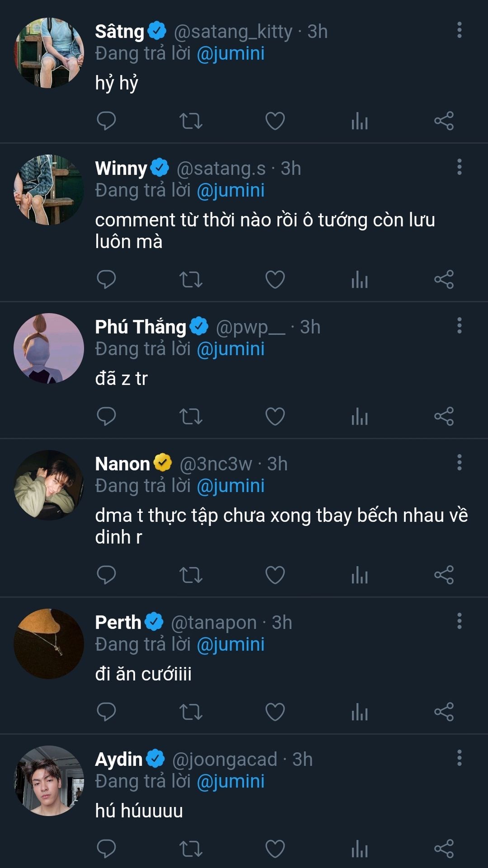The width and height of the screenshot is (488, 868).
Task: Retweet Perth's wedding reply
Action: tap(190, 712)
